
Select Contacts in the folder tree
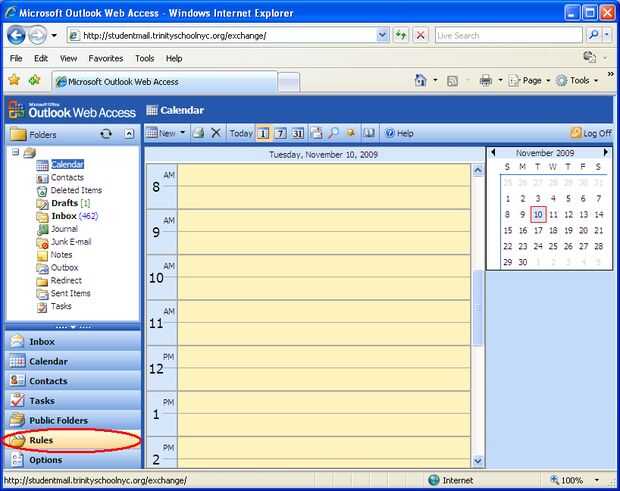67,178
